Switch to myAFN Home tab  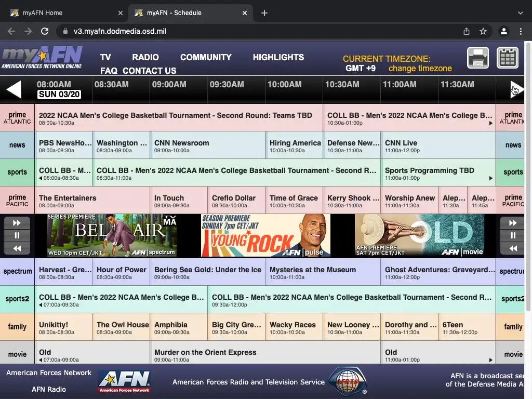(x=66, y=13)
